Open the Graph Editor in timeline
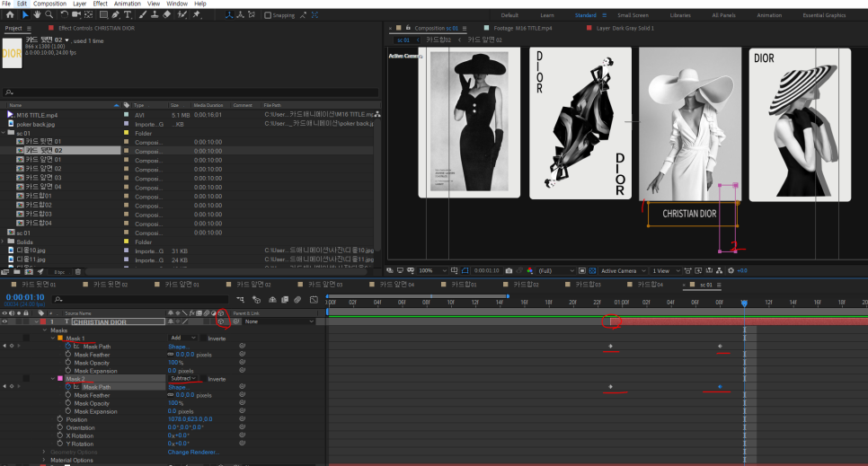868x466 pixels. pos(314,299)
